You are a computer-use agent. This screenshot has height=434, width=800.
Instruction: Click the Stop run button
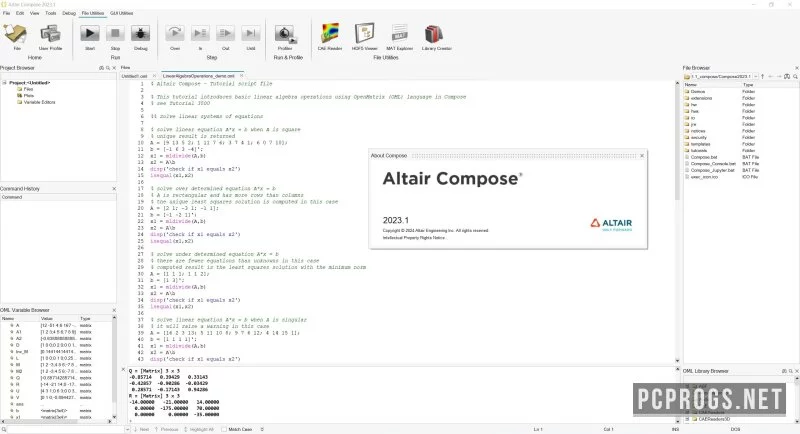115,35
